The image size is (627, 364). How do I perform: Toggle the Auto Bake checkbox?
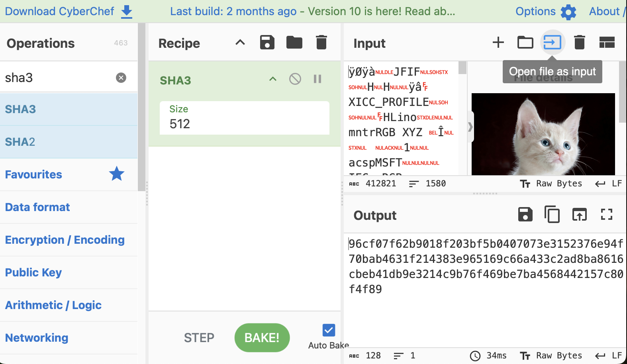pyautogui.click(x=329, y=330)
